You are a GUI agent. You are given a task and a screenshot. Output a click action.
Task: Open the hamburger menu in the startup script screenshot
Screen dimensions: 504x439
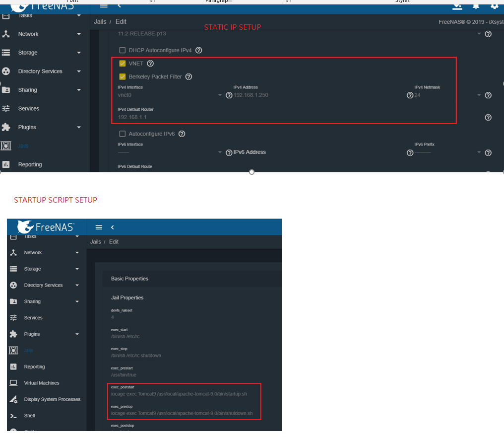(99, 227)
